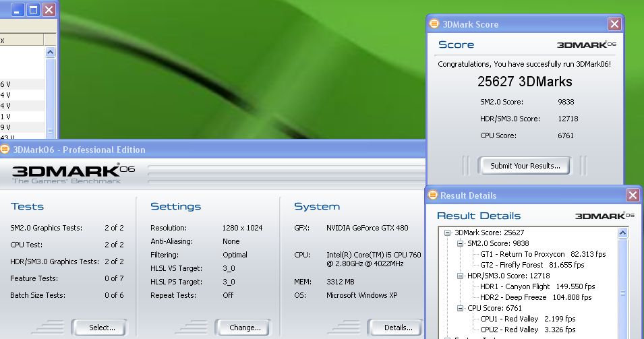
Task: Close the 3DMark Score window
Action: 614,24
